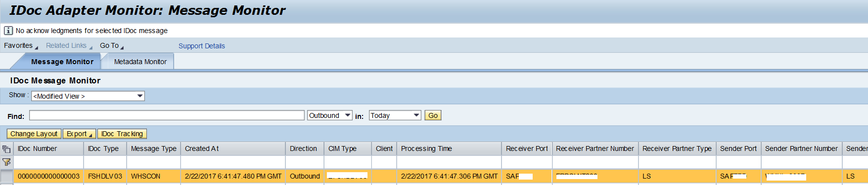Click the IDoc Number filter field
Viewport: 868px width, 185px height.
48,162
